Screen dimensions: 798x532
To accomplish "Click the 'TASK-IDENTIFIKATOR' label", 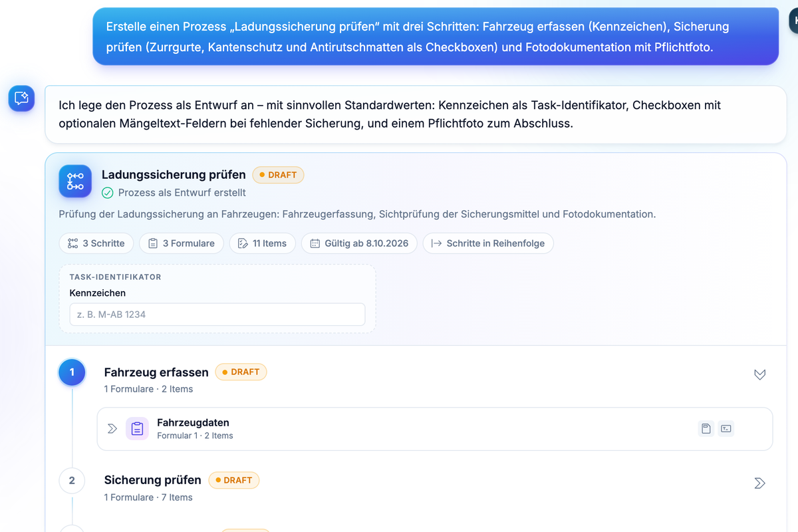I will click(x=115, y=277).
